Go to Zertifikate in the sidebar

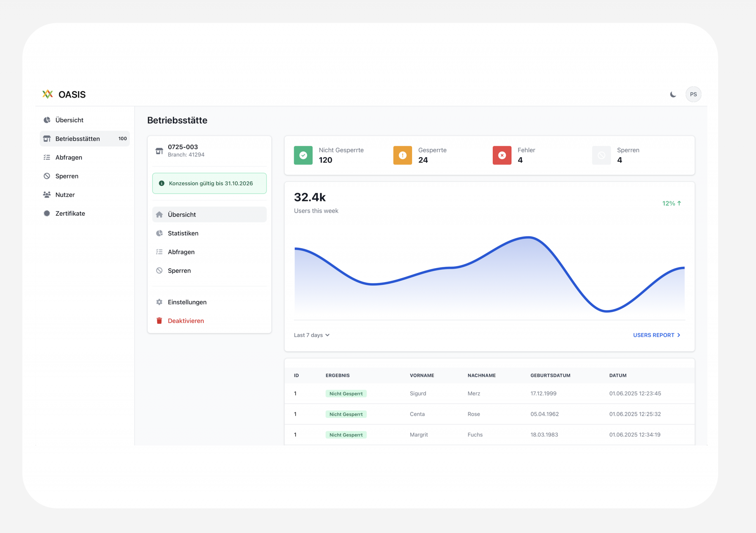(70, 214)
